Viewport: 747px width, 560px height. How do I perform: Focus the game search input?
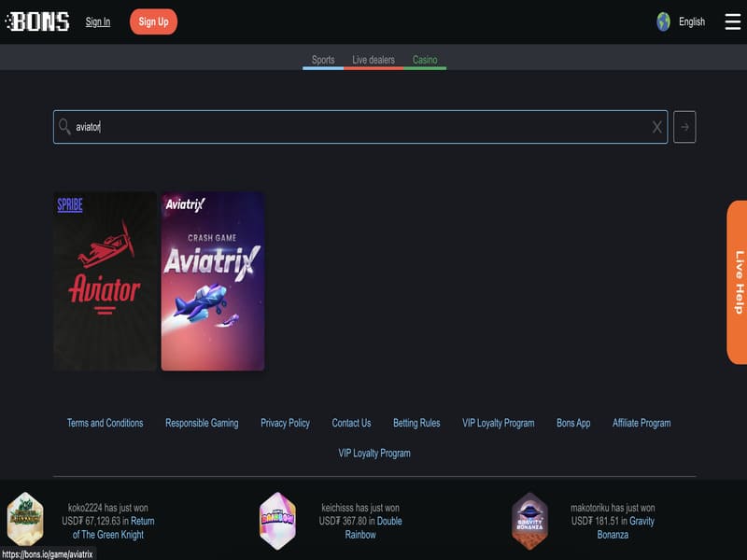[x=360, y=127]
